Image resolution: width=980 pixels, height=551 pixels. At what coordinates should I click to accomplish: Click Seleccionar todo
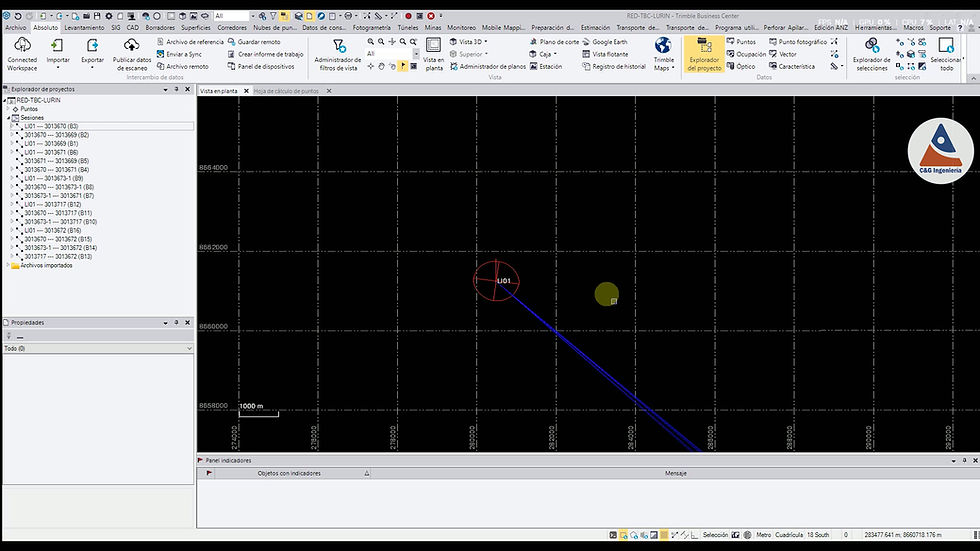click(x=946, y=54)
